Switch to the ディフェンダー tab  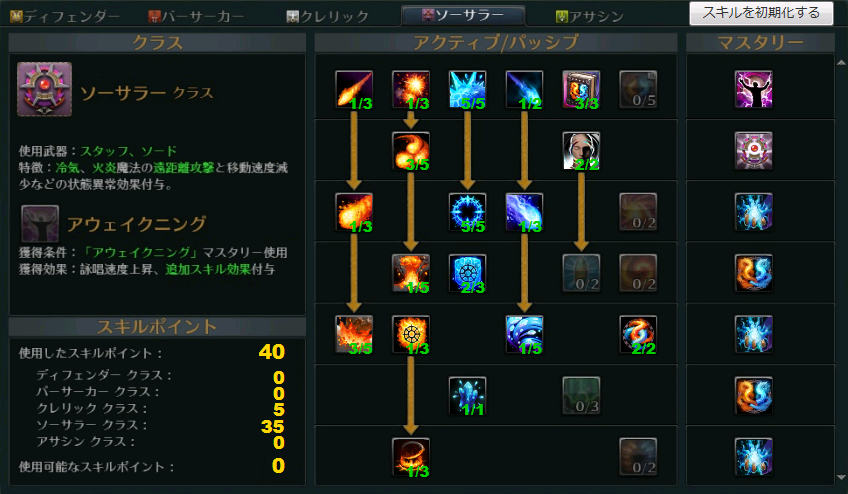coord(65,16)
